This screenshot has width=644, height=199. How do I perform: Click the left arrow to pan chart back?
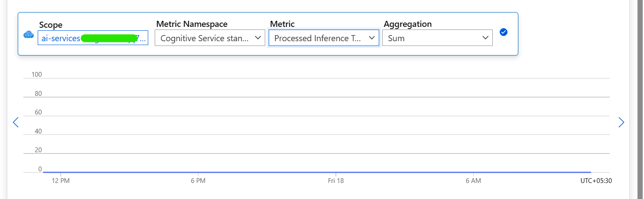pos(16,122)
